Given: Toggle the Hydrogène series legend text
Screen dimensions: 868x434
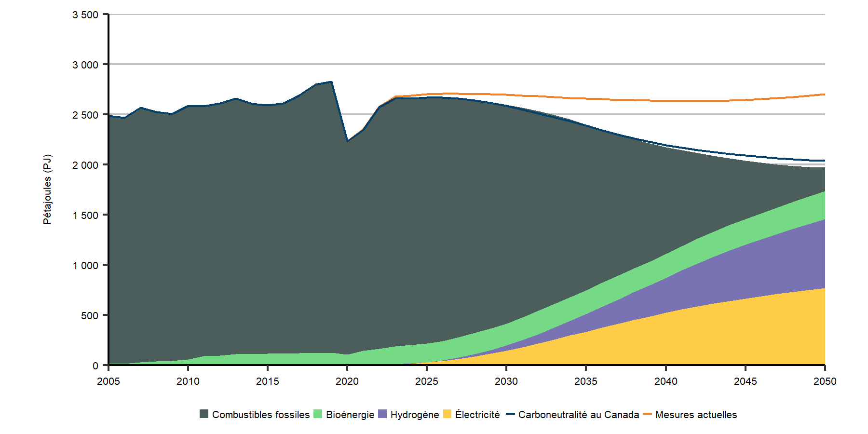Looking at the screenshot, I should click(x=415, y=415).
